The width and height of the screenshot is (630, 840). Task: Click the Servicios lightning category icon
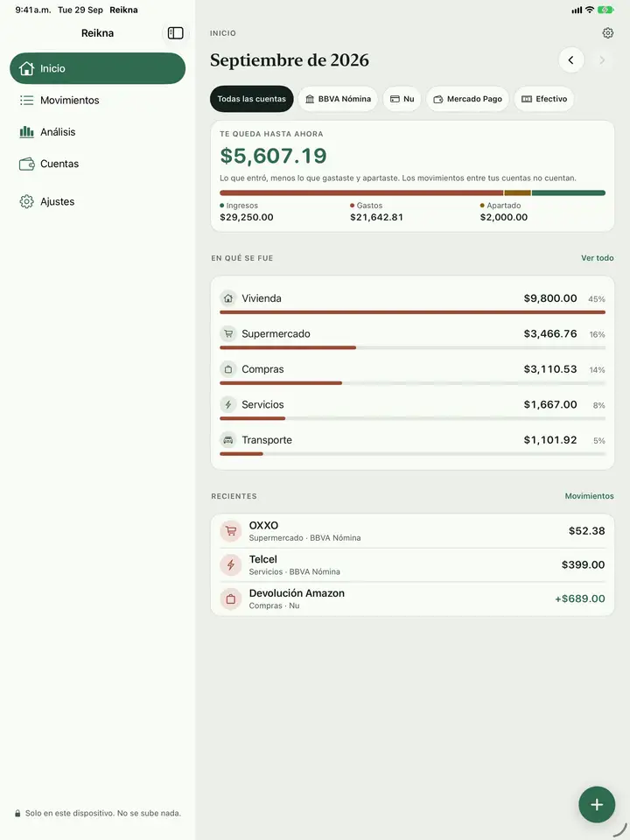coord(228,404)
